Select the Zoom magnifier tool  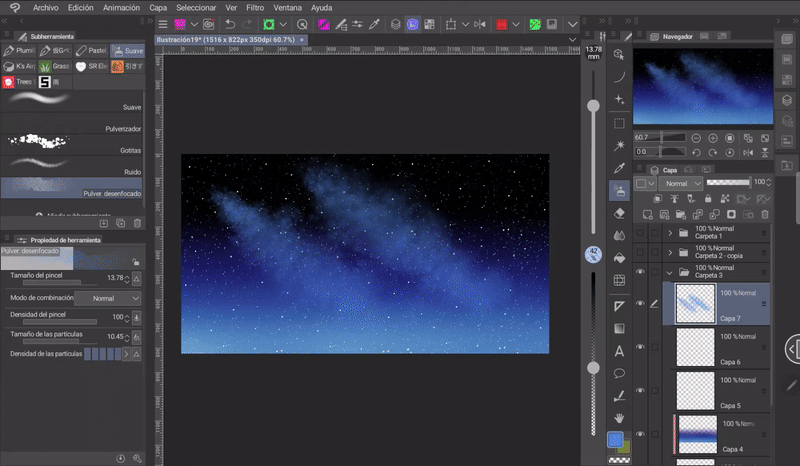[619, 54]
